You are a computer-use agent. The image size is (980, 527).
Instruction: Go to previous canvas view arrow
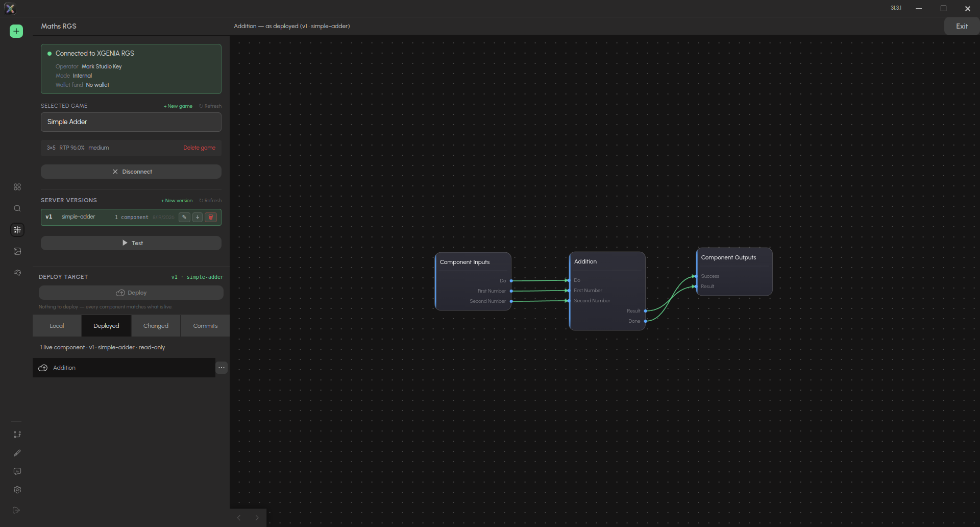[x=239, y=518]
